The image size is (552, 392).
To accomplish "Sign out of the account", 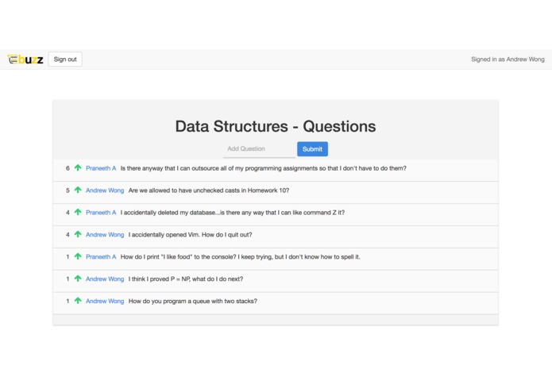I will 65,59.
